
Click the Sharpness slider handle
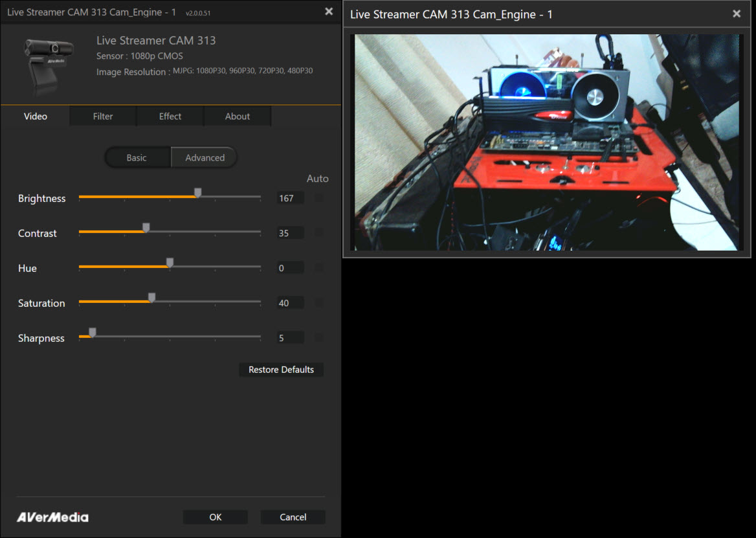pyautogui.click(x=93, y=333)
